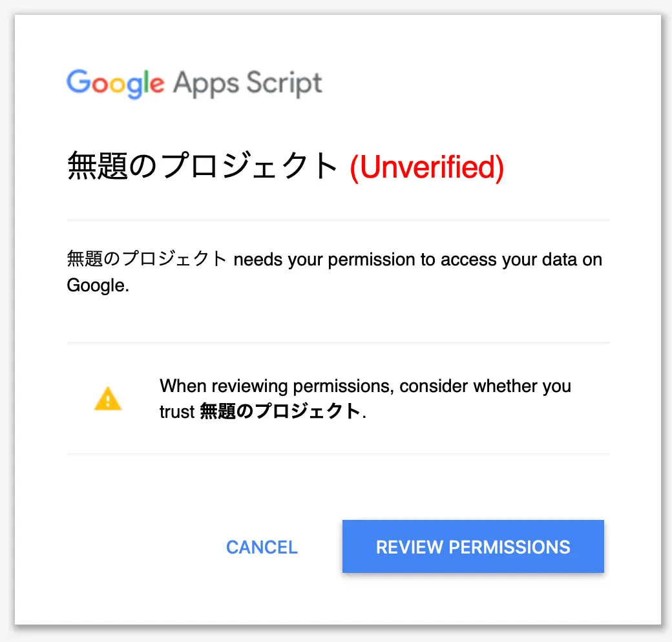Click the yellow warning triangle icon

click(x=107, y=399)
